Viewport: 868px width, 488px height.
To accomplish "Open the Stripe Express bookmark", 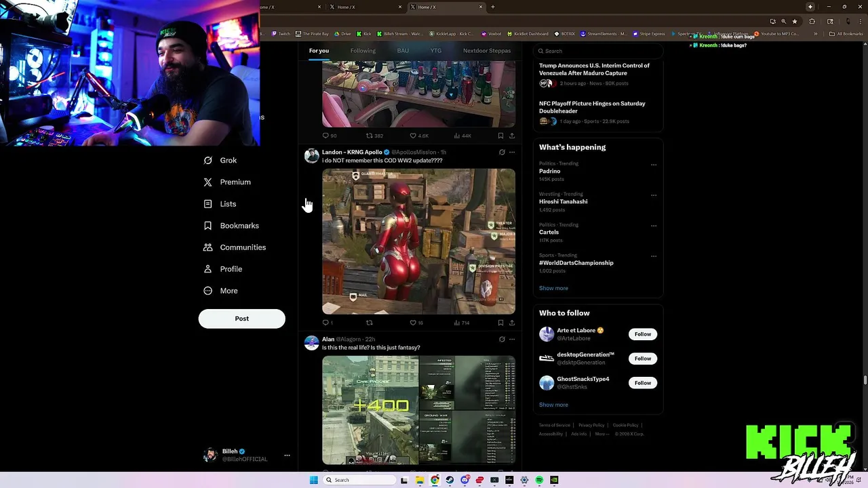I will click(650, 34).
